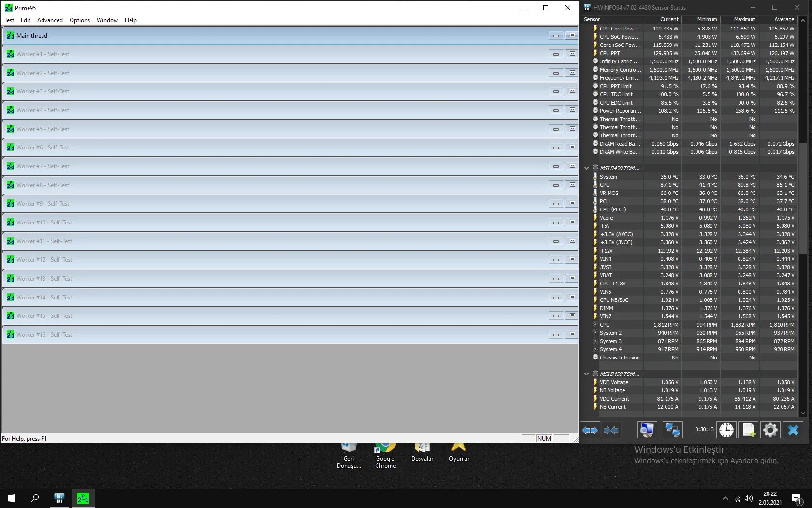Viewport: 812px width, 508px height.
Task: Close sensors with blue X icon
Action: pos(793,430)
